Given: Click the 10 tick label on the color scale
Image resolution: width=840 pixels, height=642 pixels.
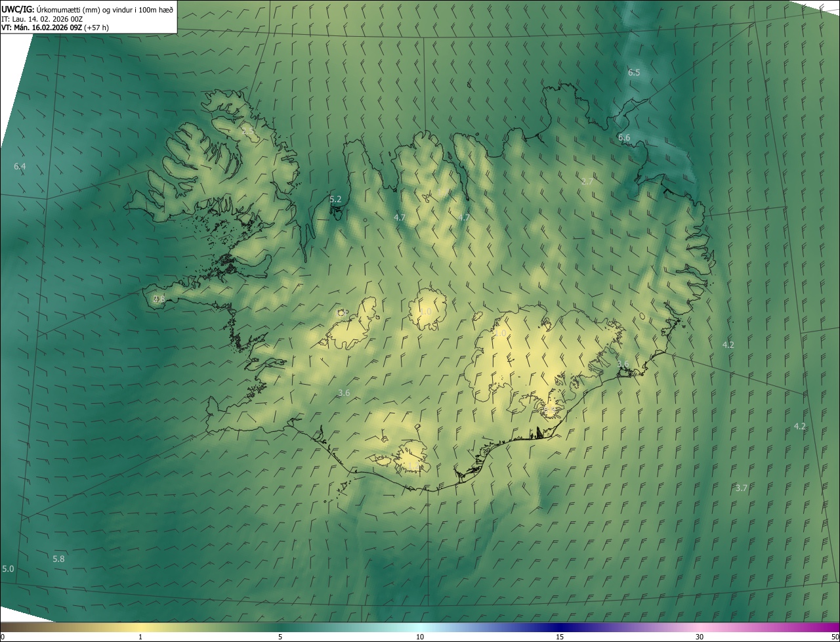Looking at the screenshot, I should click(x=420, y=637).
